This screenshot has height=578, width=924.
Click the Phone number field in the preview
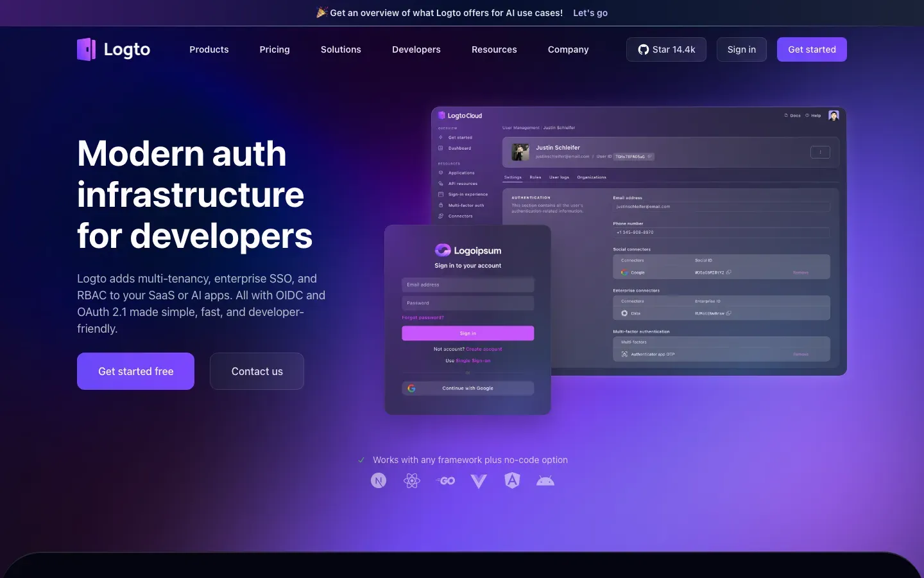(x=721, y=232)
